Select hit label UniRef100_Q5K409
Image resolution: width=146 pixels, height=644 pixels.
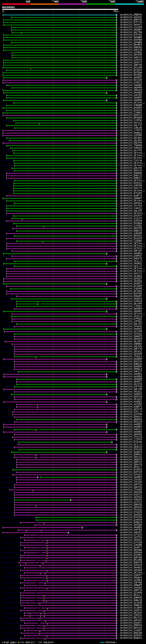(131, 90)
